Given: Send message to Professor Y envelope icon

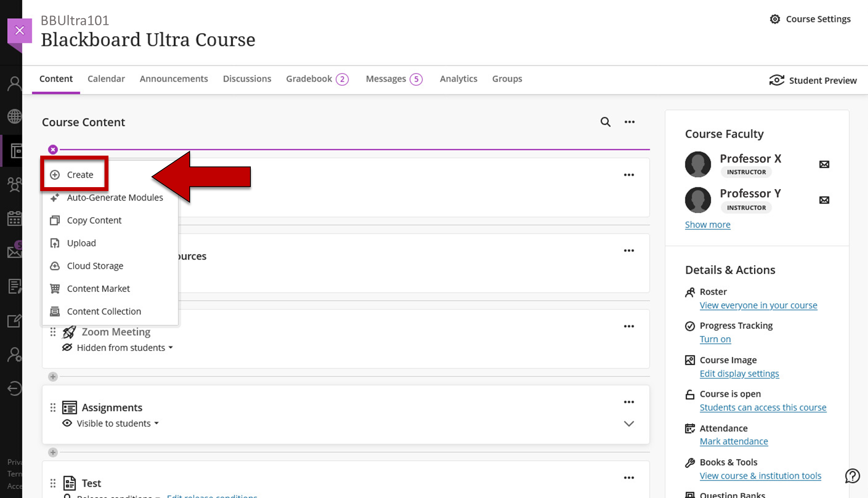Looking at the screenshot, I should coord(824,200).
